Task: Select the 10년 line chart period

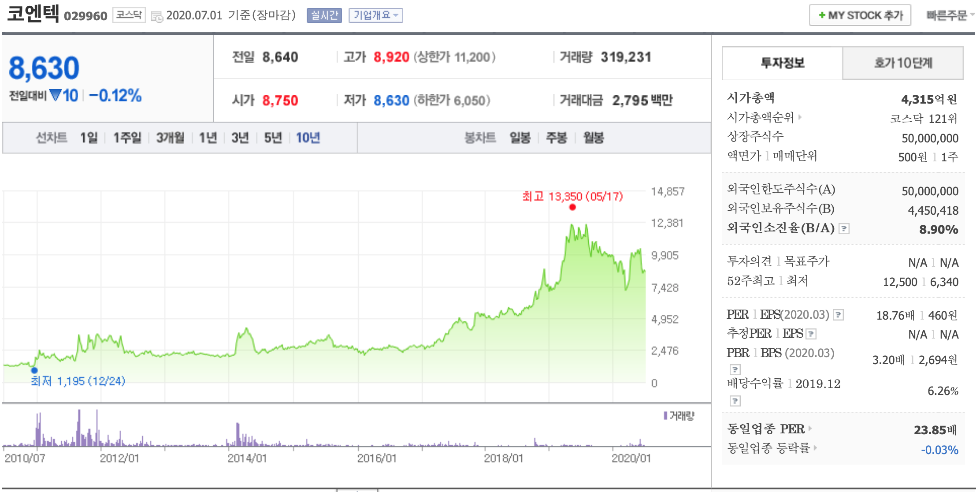Action: [308, 138]
